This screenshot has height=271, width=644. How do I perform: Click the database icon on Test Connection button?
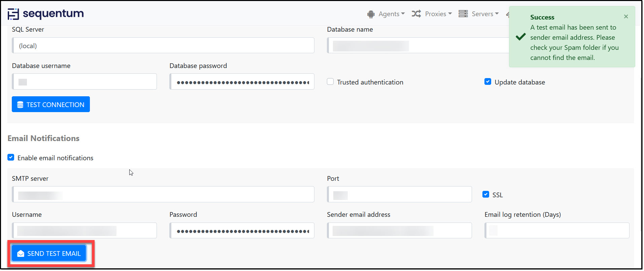click(21, 104)
